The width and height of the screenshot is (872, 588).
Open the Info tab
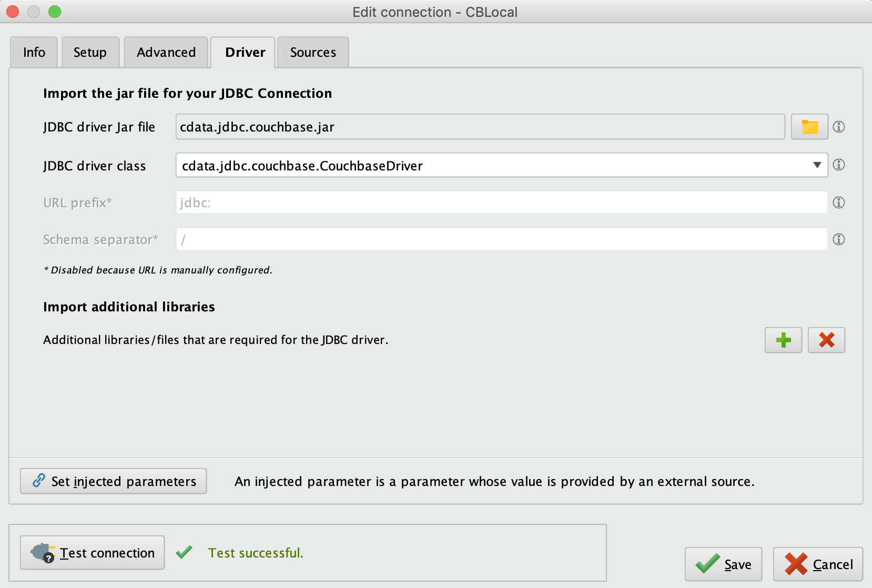(x=34, y=52)
